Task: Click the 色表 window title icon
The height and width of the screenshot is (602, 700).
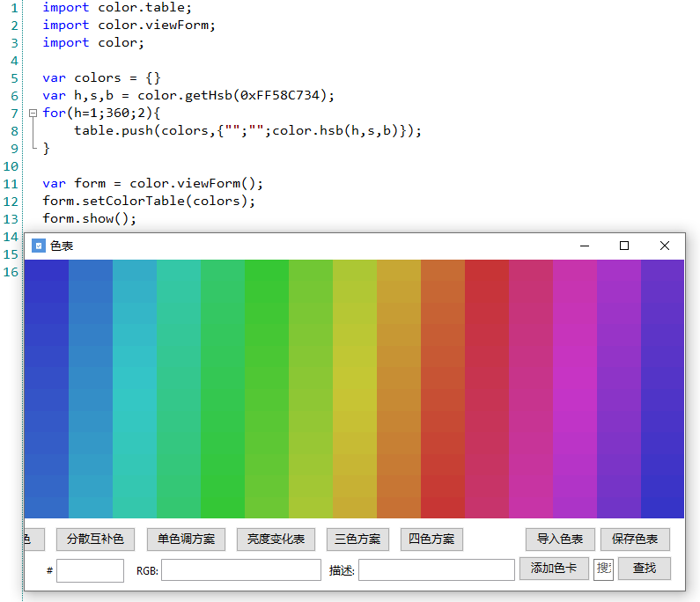Action: point(38,246)
